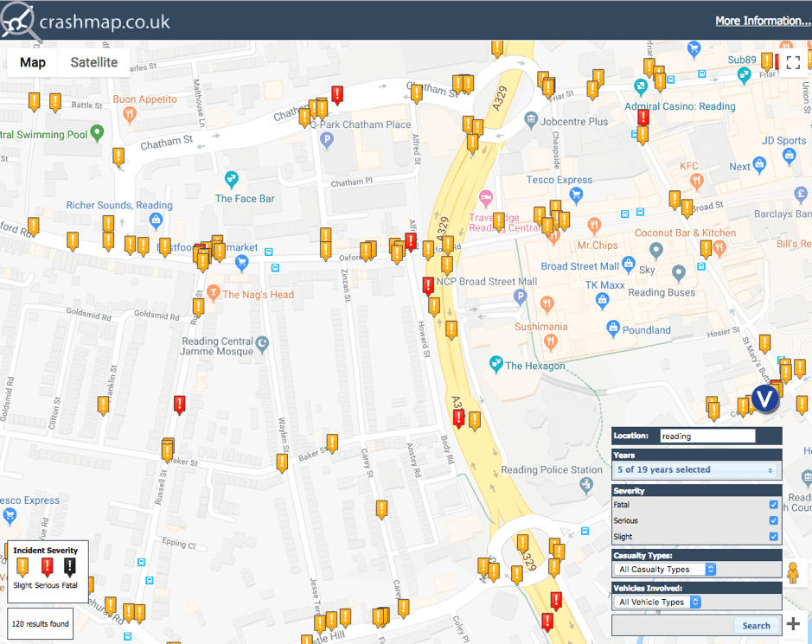Uncheck the Slight severity checkbox
The image size is (812, 644).
[774, 536]
